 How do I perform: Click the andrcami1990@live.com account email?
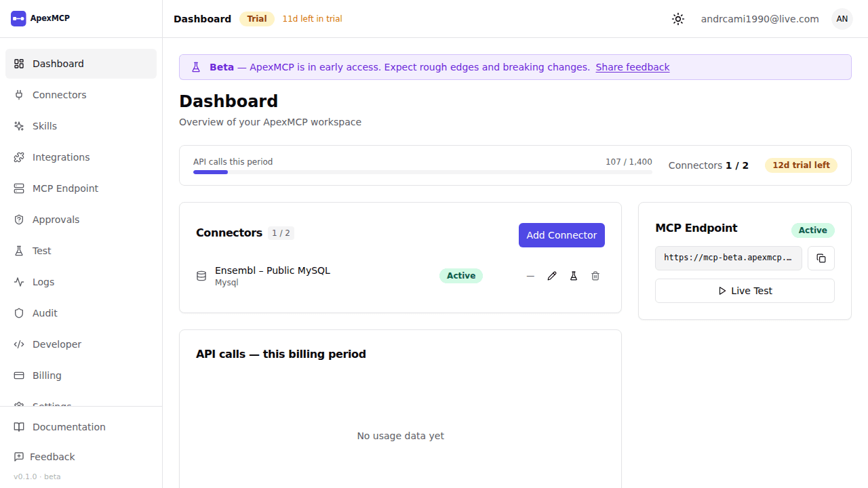pyautogui.click(x=760, y=19)
